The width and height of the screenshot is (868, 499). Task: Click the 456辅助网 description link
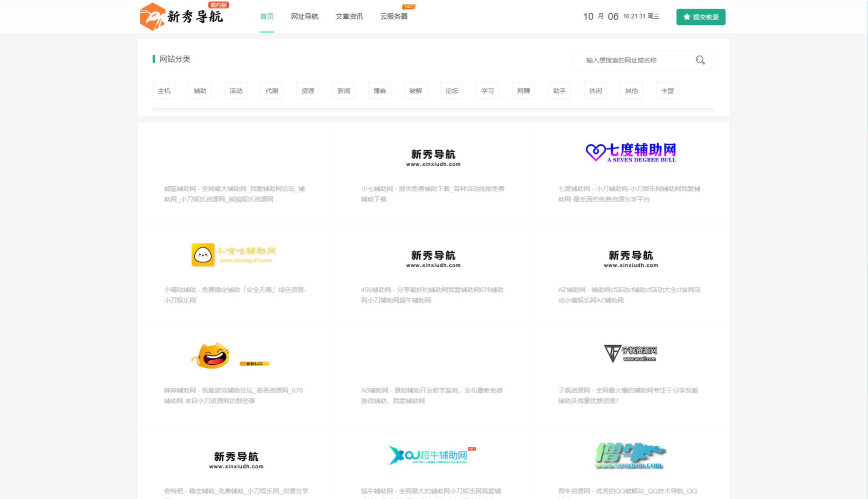click(x=432, y=295)
